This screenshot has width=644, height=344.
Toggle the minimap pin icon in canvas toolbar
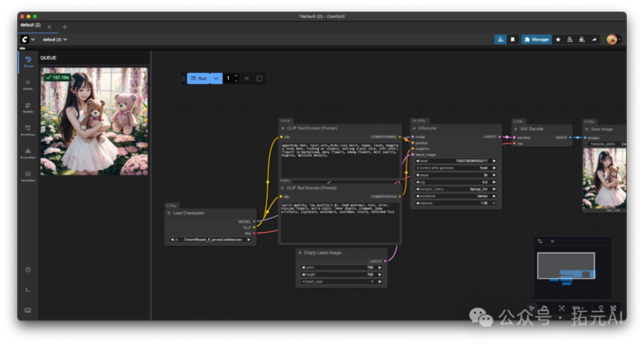[601, 308]
